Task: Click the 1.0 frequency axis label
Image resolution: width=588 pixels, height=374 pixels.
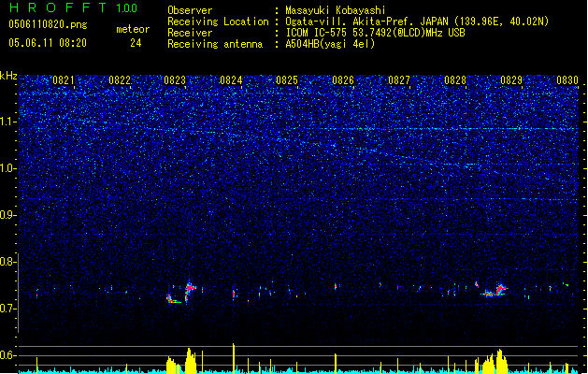Action: 8,168
